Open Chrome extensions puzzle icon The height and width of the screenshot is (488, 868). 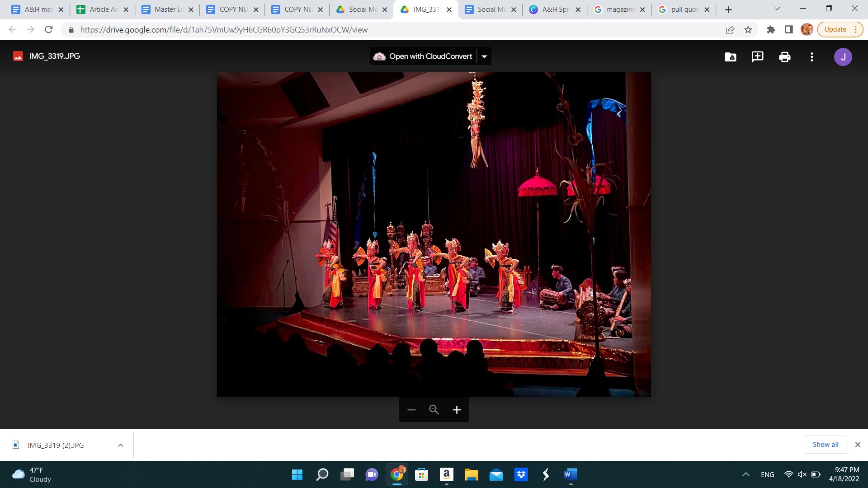771,30
